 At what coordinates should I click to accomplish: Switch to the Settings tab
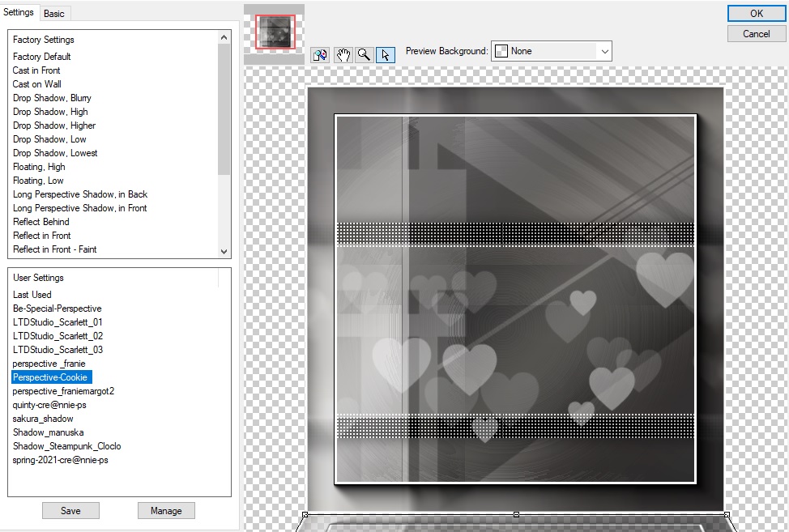point(19,12)
